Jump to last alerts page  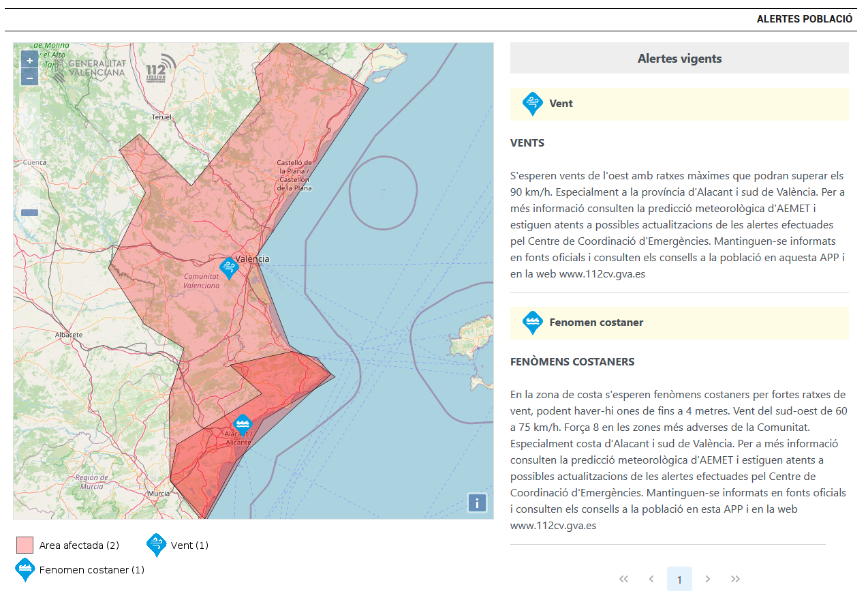[735, 579]
